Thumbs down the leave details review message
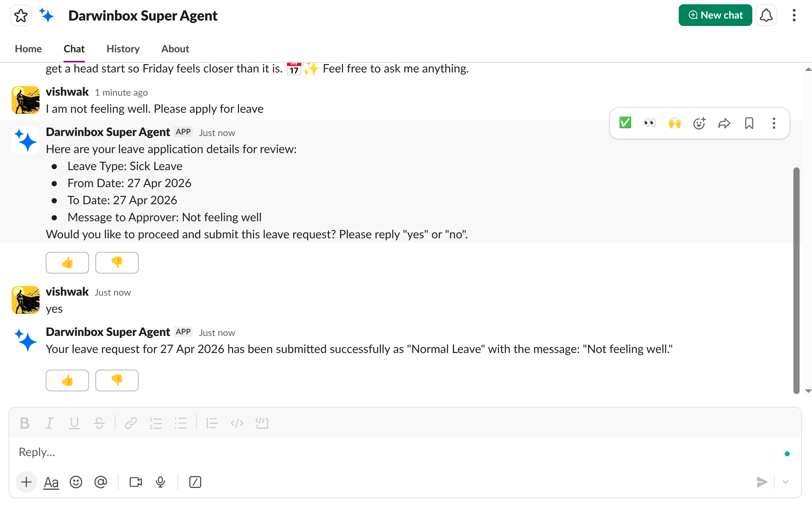 click(117, 263)
